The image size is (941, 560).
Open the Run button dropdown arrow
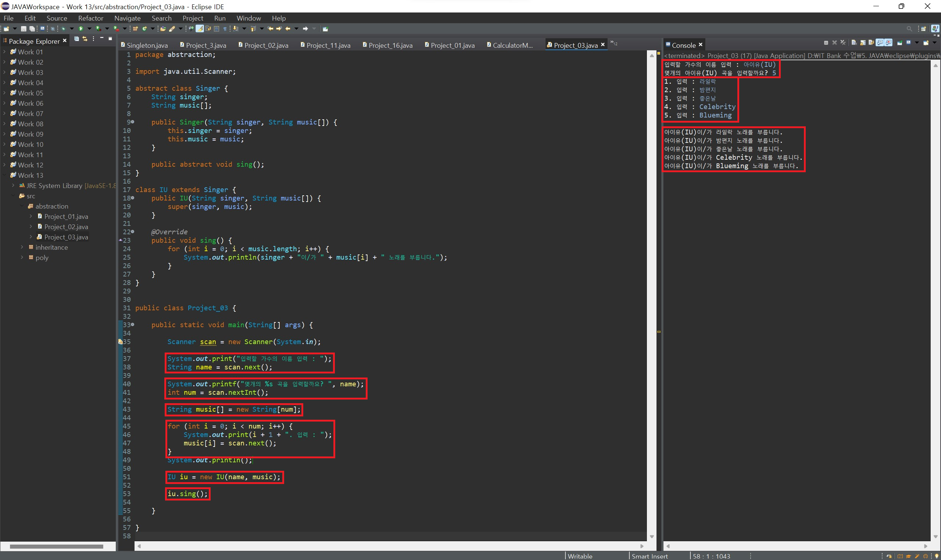click(x=89, y=29)
